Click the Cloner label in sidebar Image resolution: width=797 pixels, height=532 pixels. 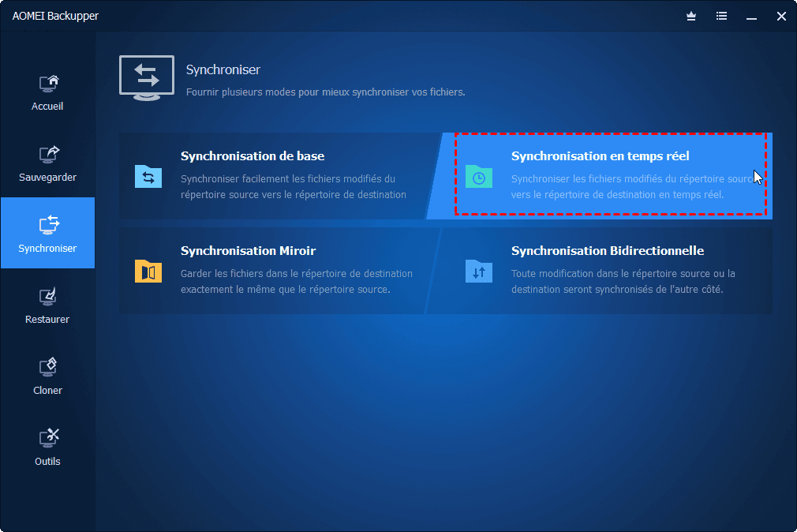(48, 391)
